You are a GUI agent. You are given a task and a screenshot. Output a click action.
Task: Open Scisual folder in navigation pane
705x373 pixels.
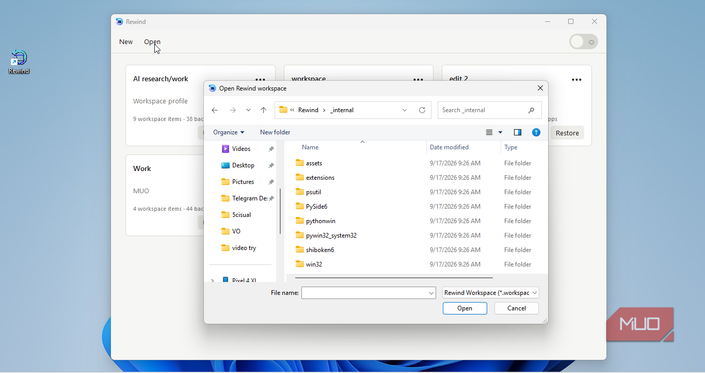click(241, 215)
